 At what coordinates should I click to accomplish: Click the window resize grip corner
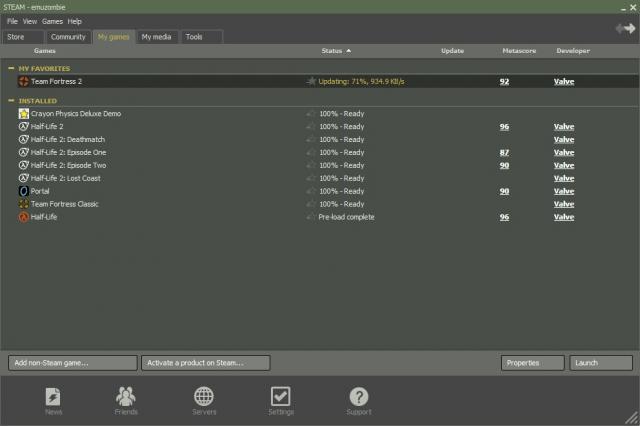[x=633, y=419]
